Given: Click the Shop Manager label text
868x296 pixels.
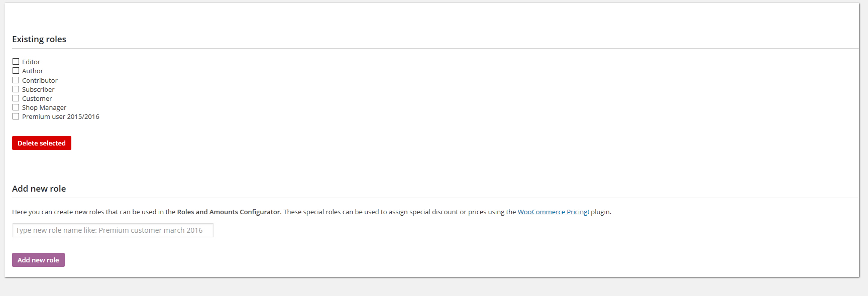Looking at the screenshot, I should coord(44,108).
